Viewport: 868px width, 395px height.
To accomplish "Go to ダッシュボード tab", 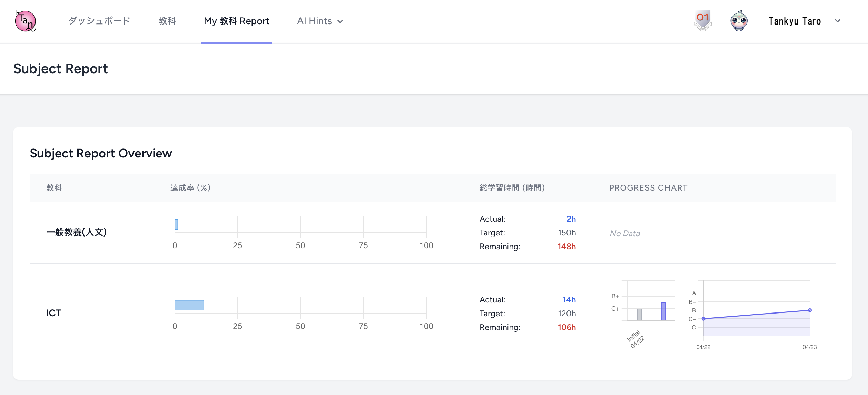I will (x=99, y=21).
